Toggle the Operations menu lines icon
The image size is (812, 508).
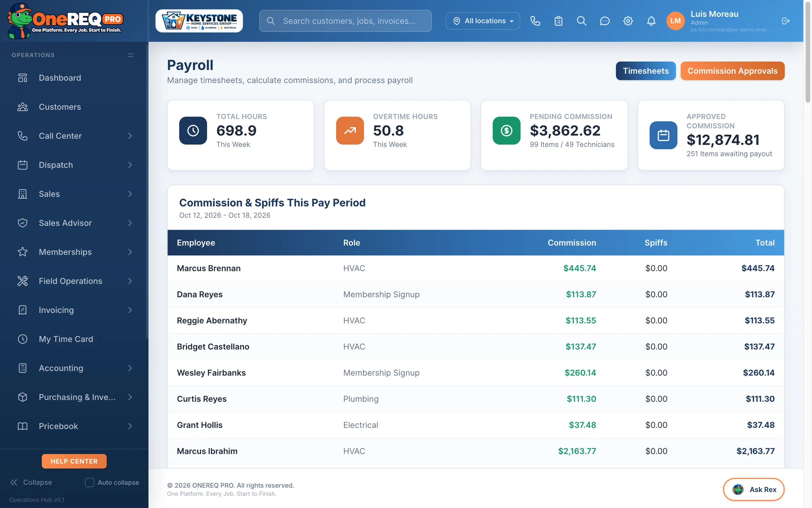coord(130,55)
